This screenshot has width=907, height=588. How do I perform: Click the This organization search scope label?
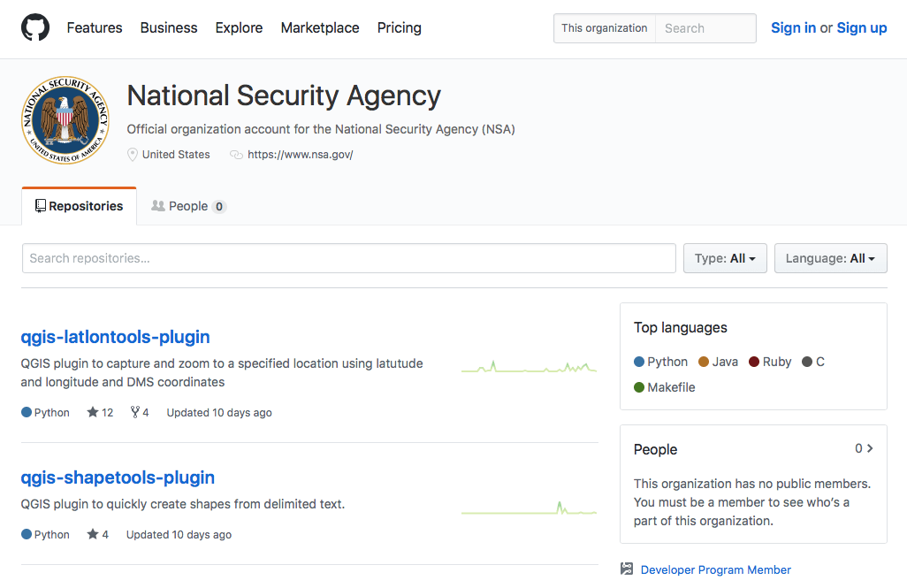[x=605, y=28]
